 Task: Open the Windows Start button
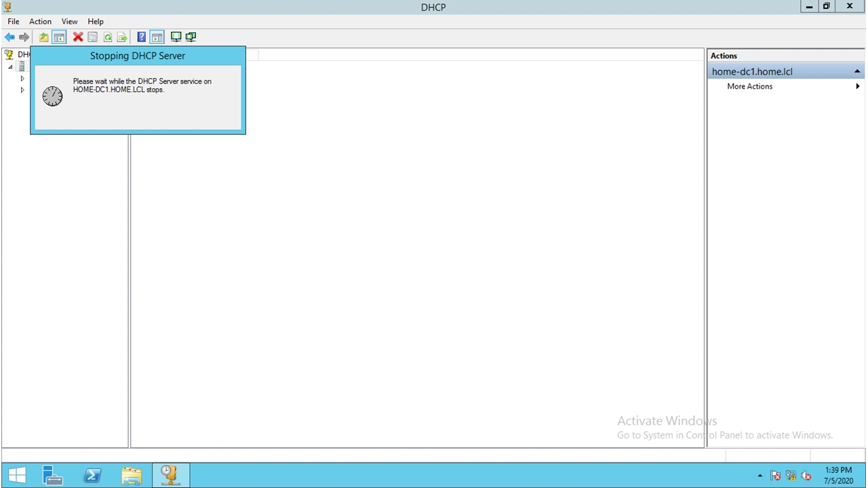tap(17, 475)
